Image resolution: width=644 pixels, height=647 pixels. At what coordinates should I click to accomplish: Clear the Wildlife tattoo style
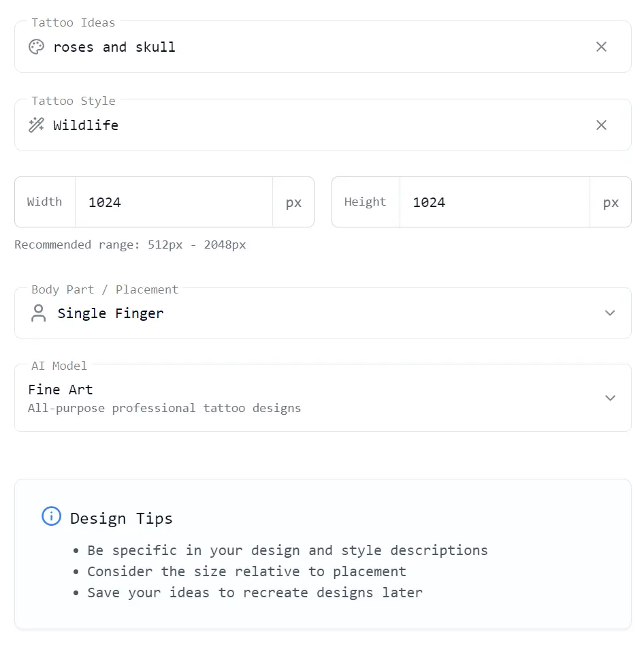[601, 125]
